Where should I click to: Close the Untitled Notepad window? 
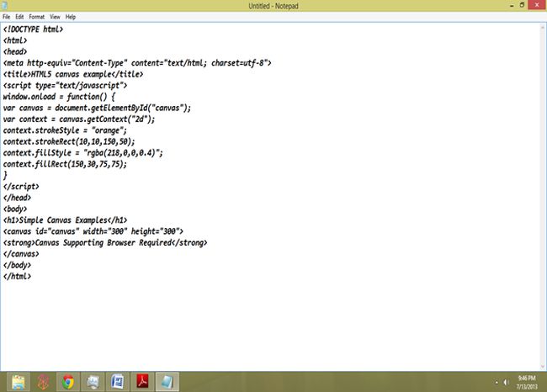537,5
